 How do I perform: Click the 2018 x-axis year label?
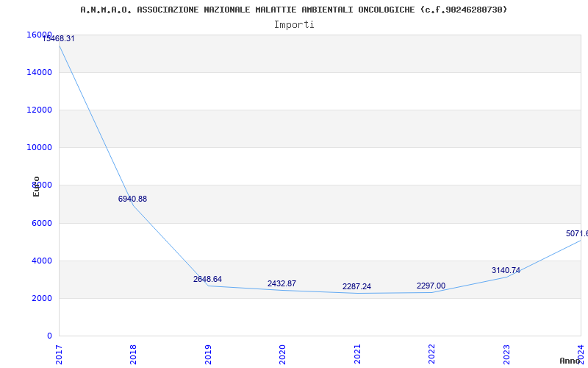[x=134, y=353]
